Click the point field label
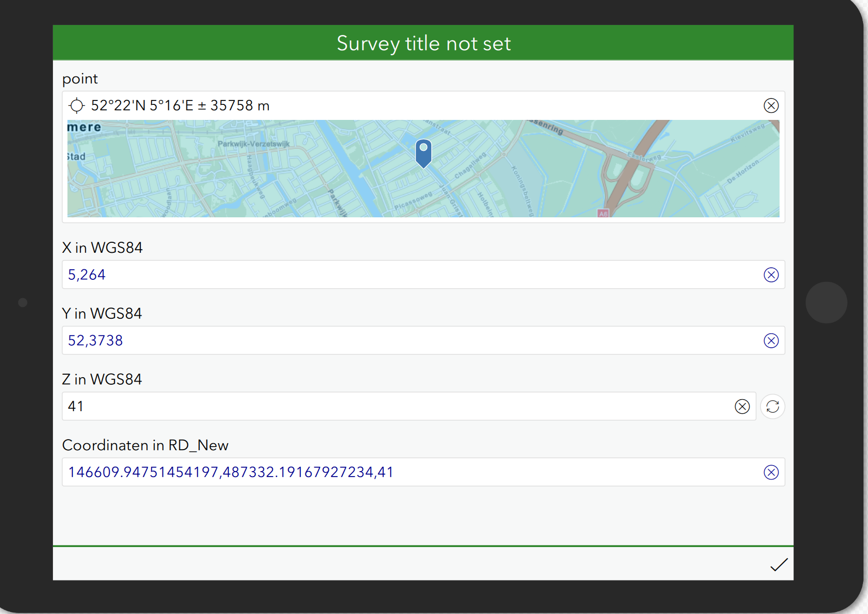868x614 pixels. [80, 78]
